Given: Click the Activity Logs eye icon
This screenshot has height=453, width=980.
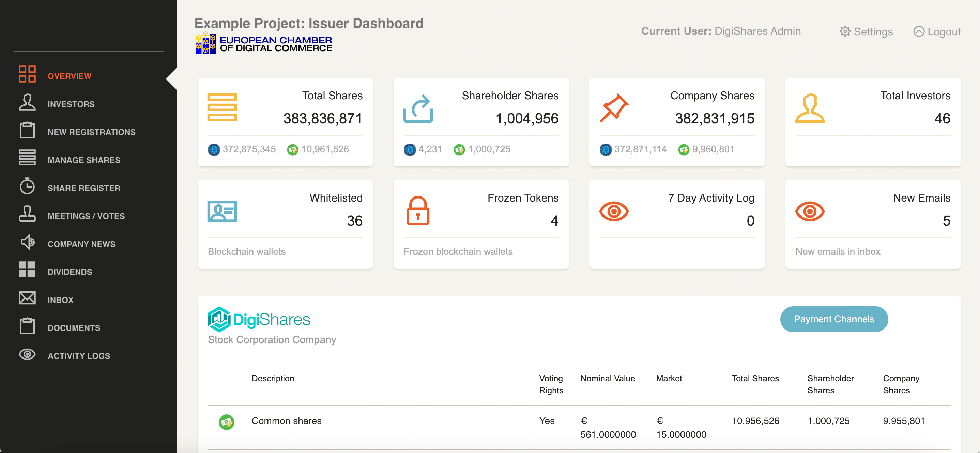Looking at the screenshot, I should [27, 354].
